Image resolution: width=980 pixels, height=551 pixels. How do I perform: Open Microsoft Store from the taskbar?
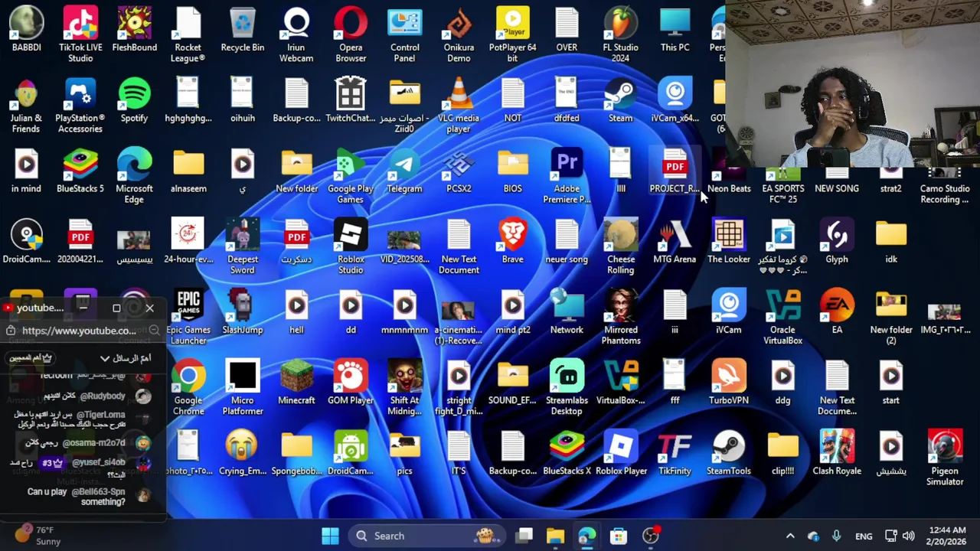click(618, 536)
